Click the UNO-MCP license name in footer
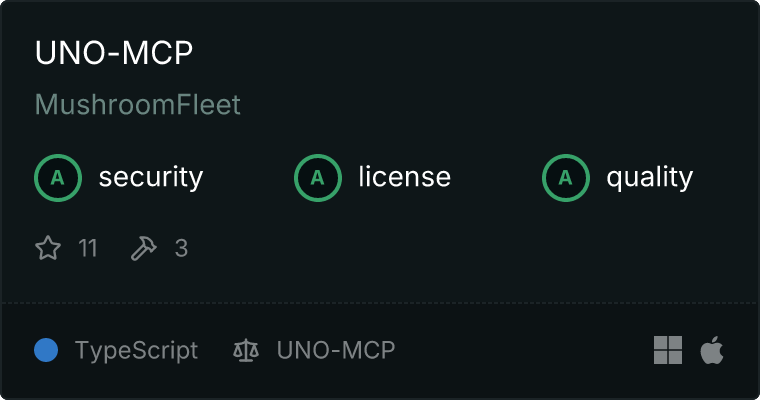This screenshot has height=400, width=760. click(336, 351)
